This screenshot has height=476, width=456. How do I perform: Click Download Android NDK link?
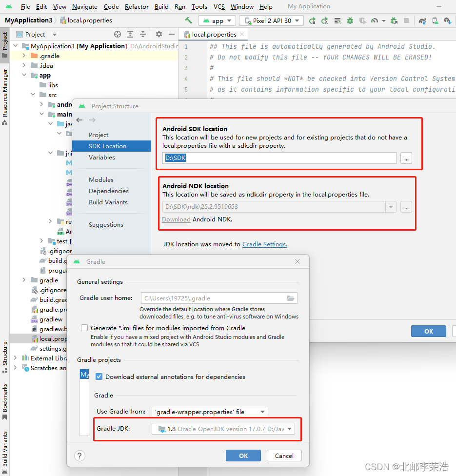[x=176, y=219]
